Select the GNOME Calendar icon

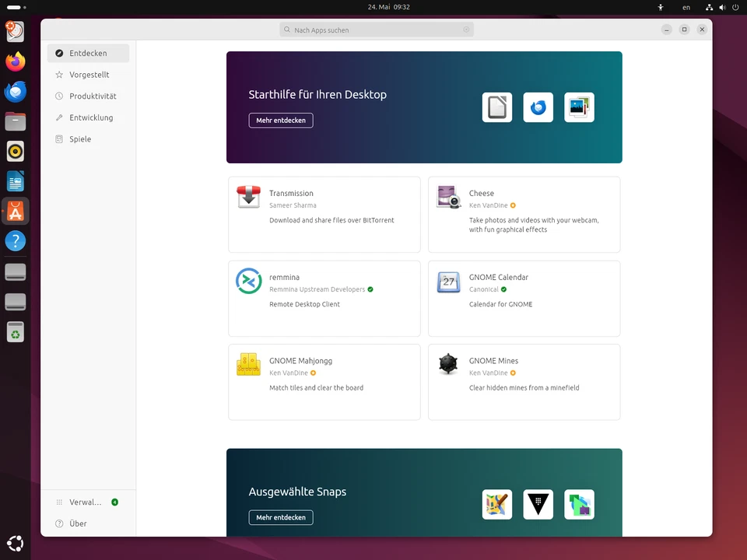coord(448,282)
